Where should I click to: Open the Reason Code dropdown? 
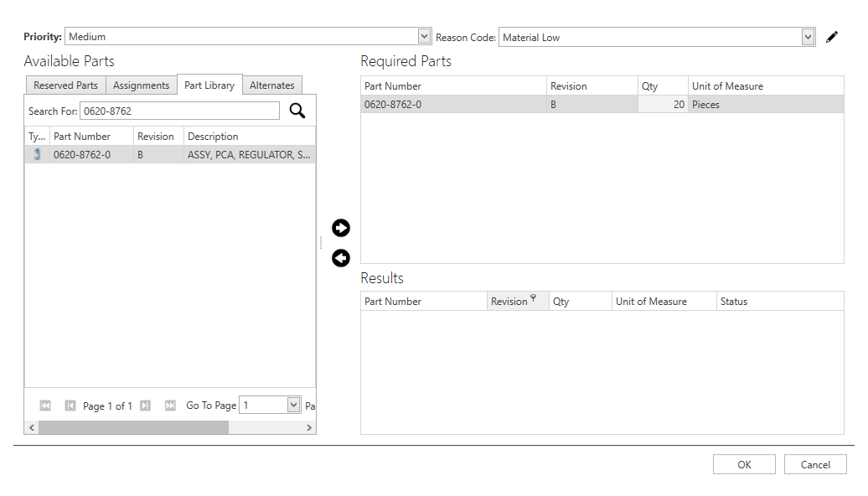tap(809, 37)
